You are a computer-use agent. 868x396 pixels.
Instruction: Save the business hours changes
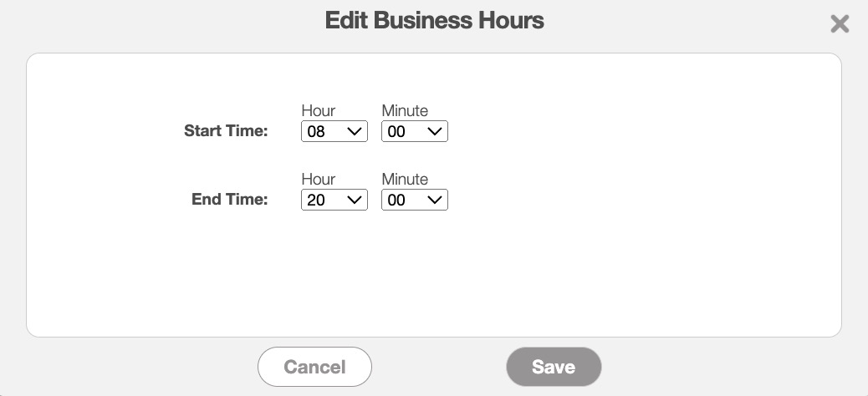pyautogui.click(x=554, y=367)
